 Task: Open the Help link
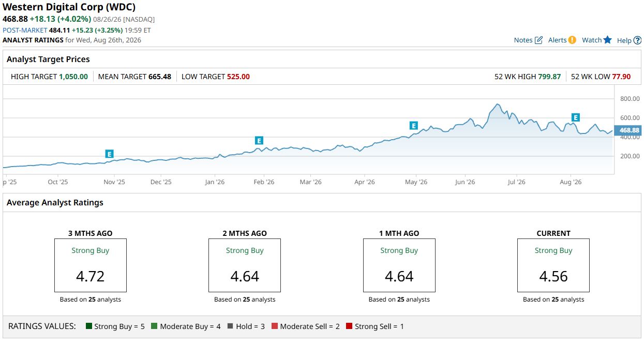(x=624, y=40)
